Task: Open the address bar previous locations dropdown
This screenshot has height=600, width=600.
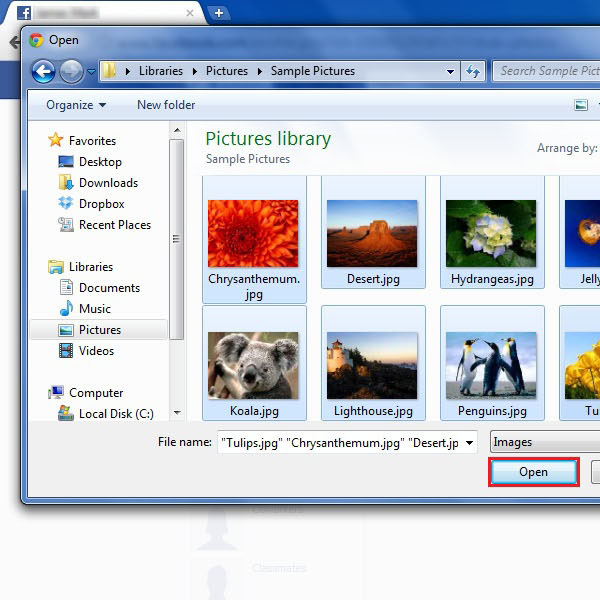Action: pos(450,71)
